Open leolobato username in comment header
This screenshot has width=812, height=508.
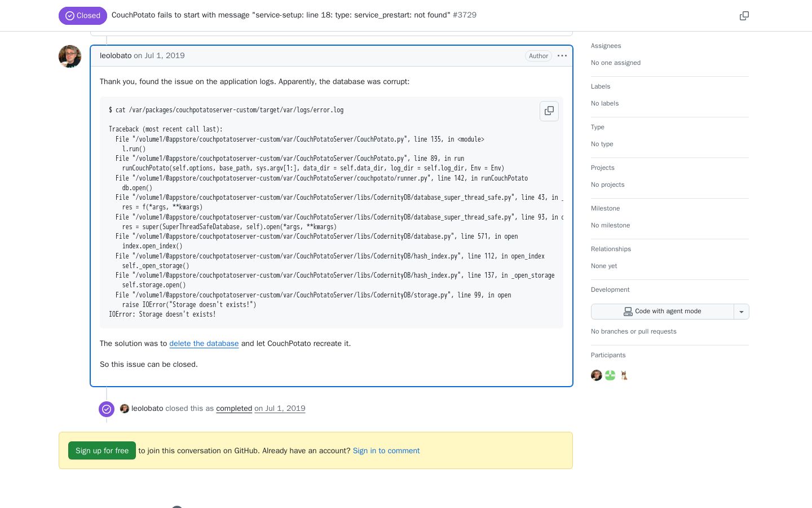(x=116, y=56)
